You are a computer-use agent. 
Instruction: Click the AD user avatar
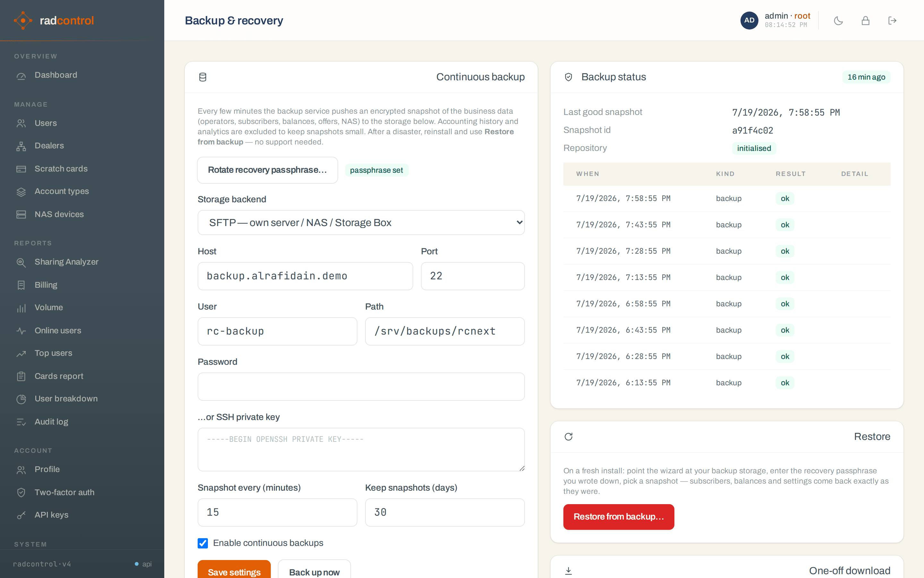click(749, 20)
